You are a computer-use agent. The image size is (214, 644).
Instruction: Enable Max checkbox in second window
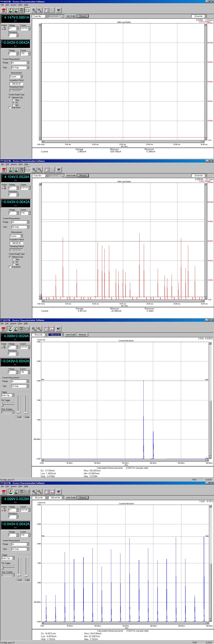(x=14, y=259)
